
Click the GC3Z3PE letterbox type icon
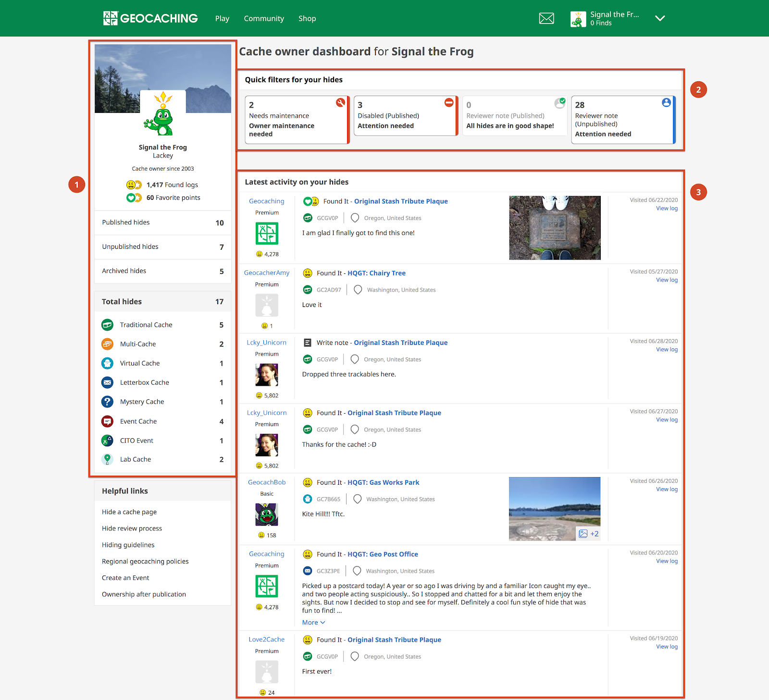308,571
